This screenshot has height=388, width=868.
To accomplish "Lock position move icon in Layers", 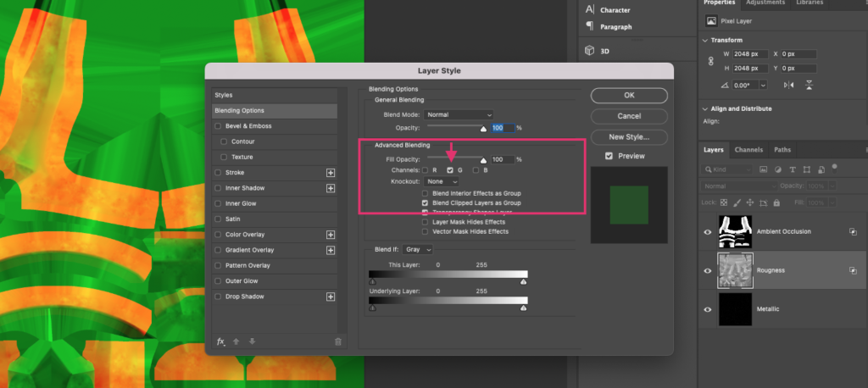I will pyautogui.click(x=750, y=202).
